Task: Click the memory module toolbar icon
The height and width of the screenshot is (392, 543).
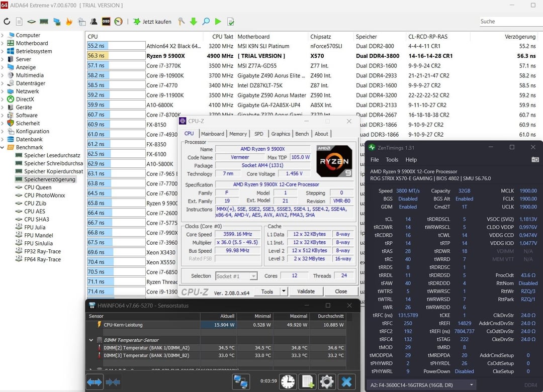Action: pyautogui.click(x=44, y=22)
